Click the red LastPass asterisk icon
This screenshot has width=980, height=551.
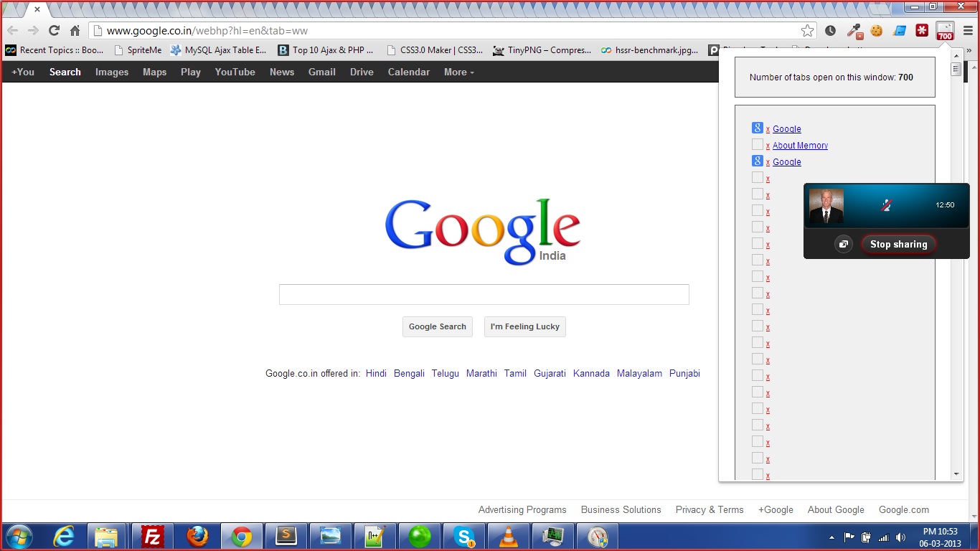922,31
